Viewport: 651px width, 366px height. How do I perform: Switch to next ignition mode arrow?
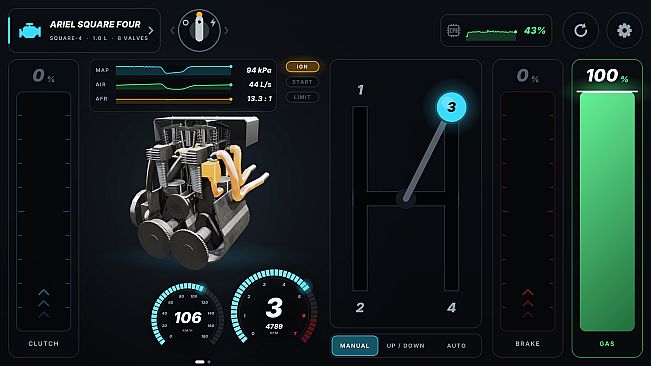click(226, 30)
